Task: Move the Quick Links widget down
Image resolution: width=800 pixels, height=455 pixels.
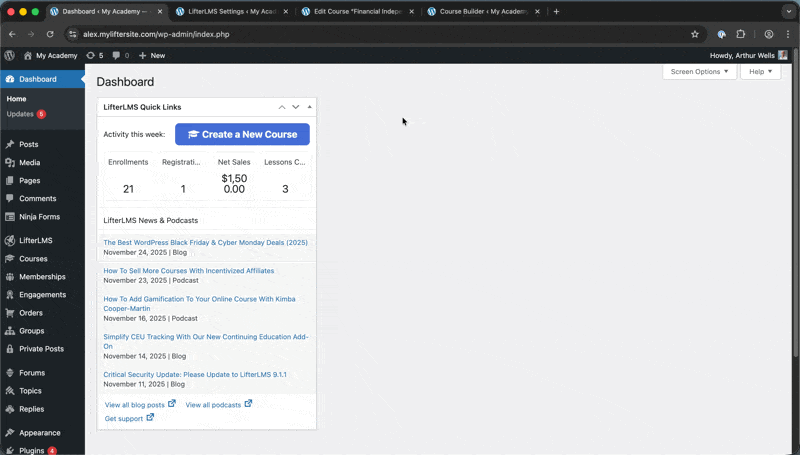Action: pos(296,107)
